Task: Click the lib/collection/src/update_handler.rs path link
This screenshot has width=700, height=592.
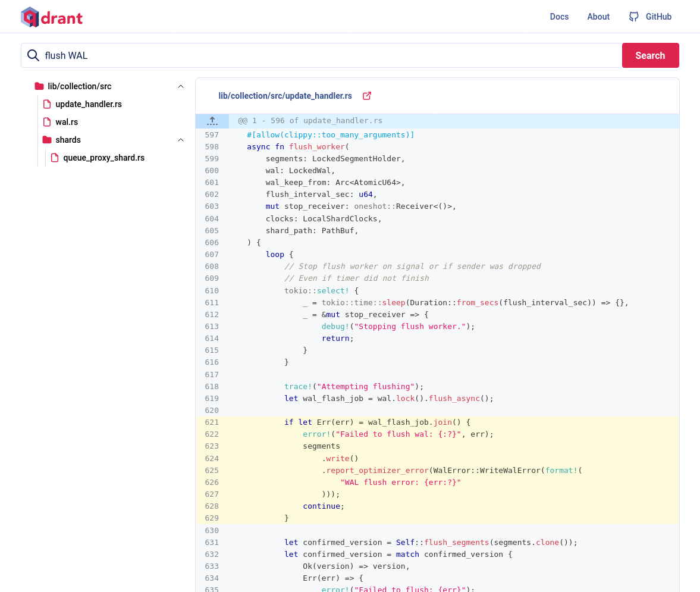Action: [x=285, y=96]
